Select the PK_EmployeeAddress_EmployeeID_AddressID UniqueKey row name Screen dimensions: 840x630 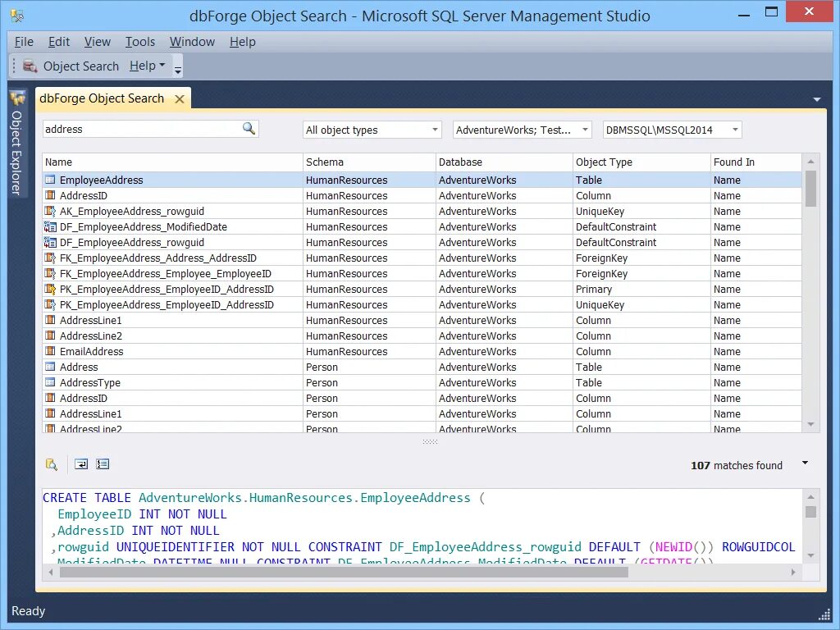pyautogui.click(x=167, y=305)
